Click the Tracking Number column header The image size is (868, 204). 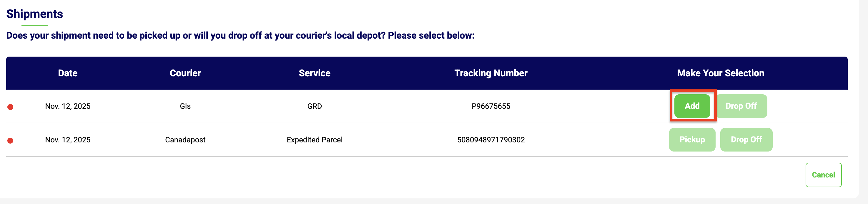click(x=490, y=73)
